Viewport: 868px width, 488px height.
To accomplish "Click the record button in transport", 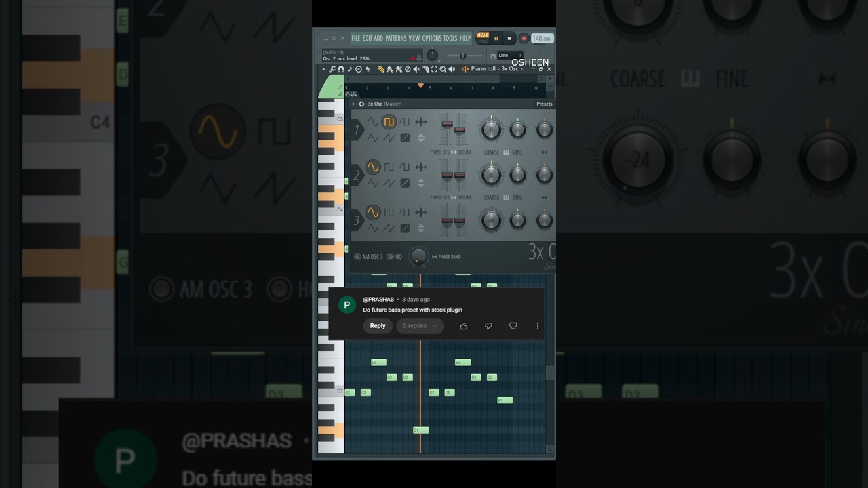I will pos(524,39).
